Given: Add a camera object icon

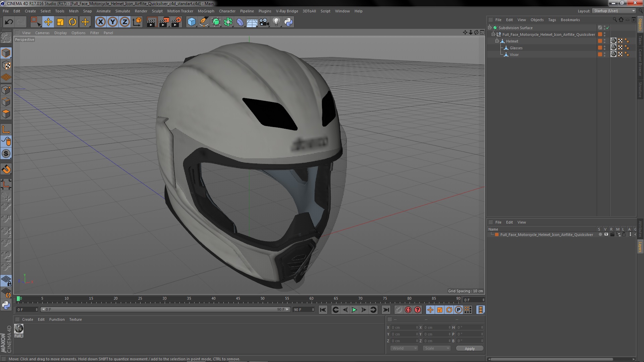Looking at the screenshot, I should click(x=264, y=22).
